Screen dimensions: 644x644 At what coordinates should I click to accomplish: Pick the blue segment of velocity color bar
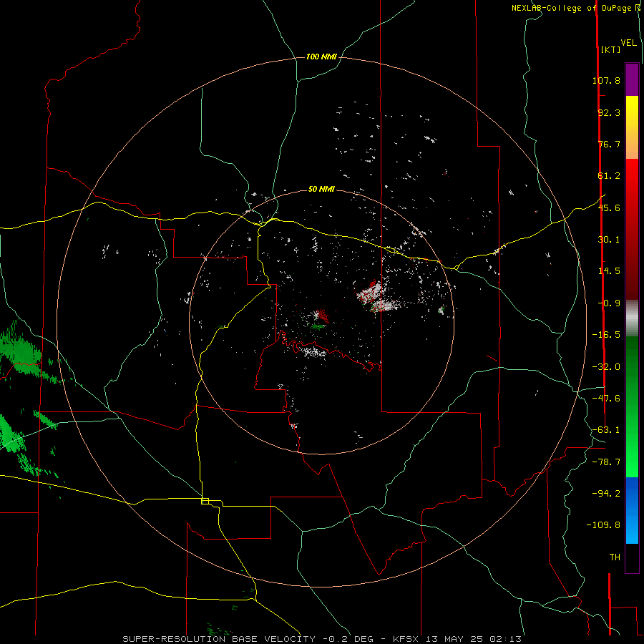tap(632, 510)
